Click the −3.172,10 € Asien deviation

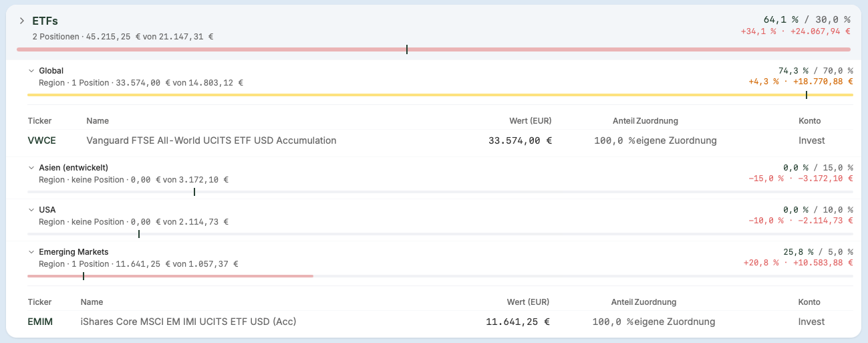(x=825, y=179)
